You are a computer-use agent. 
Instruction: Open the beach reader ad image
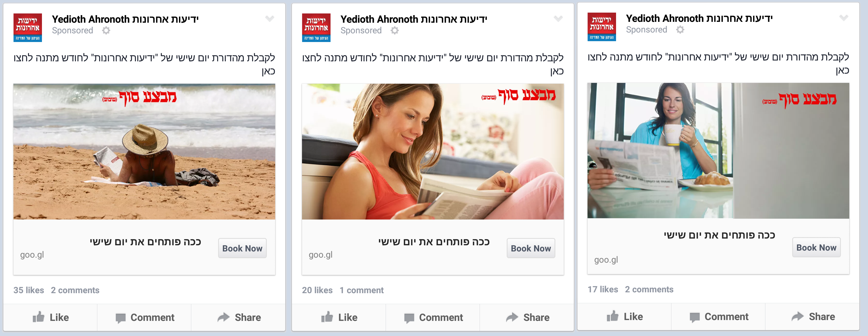[144, 151]
